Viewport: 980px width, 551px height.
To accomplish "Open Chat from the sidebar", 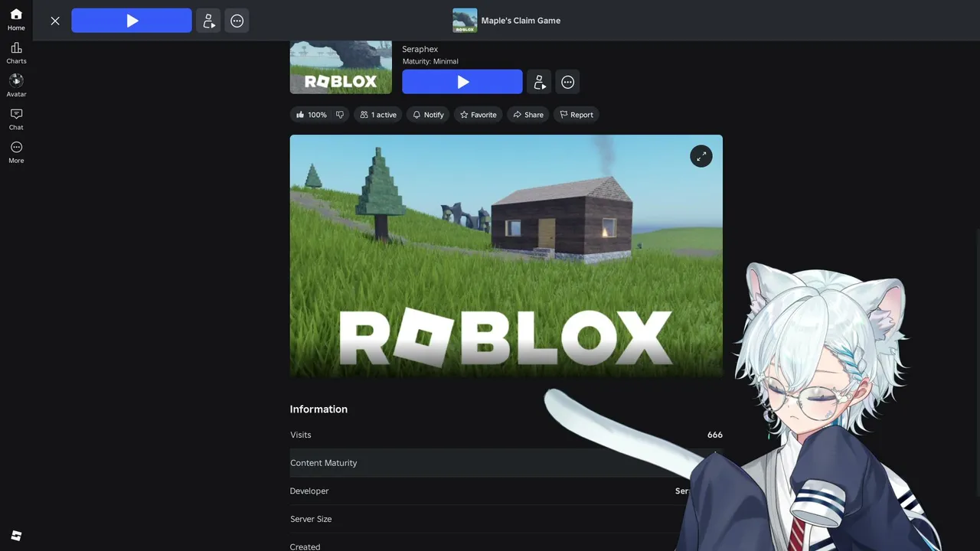I will point(16,119).
